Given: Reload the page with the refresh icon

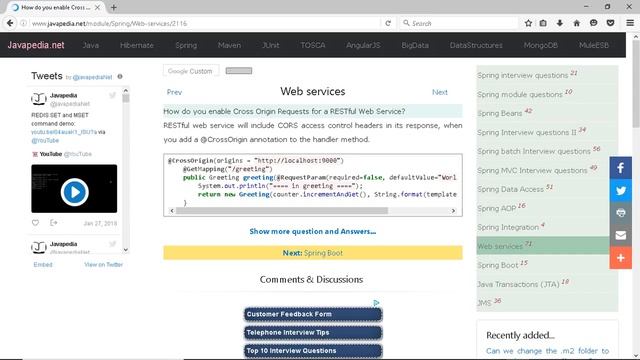Looking at the screenshot, I should point(388,23).
